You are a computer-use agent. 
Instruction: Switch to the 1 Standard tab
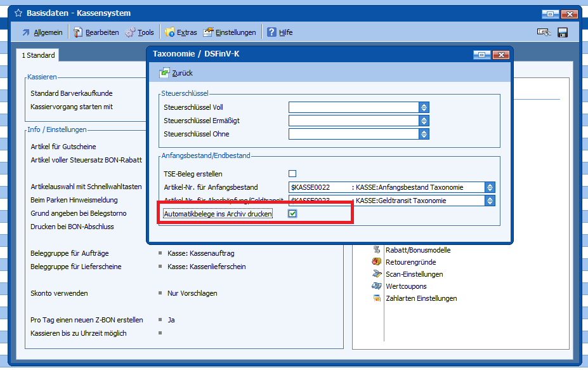coord(39,55)
